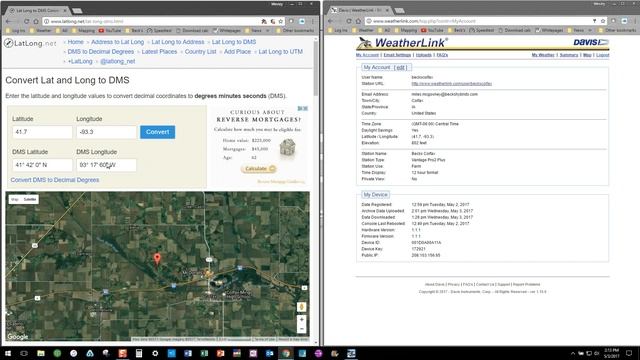640x360 pixels.
Task: Open File Explorer from the taskbar
Action: pyautogui.click(x=41, y=353)
